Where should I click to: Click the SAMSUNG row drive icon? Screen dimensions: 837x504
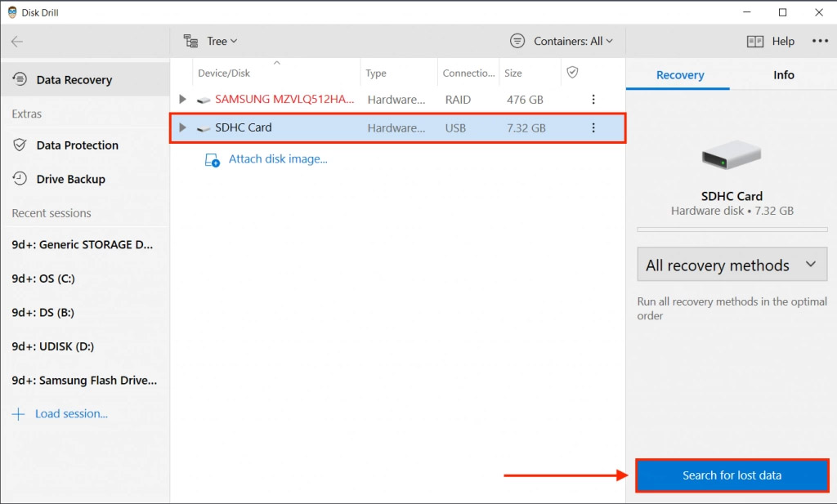coord(204,100)
